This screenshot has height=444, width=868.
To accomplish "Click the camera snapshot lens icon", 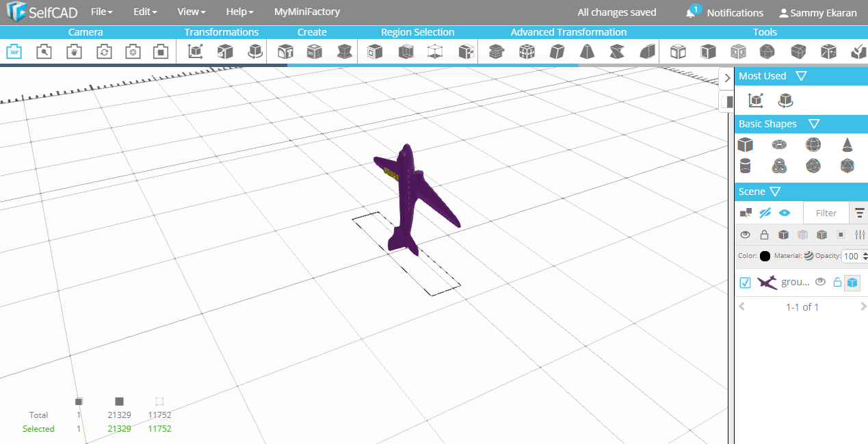I will 133,51.
